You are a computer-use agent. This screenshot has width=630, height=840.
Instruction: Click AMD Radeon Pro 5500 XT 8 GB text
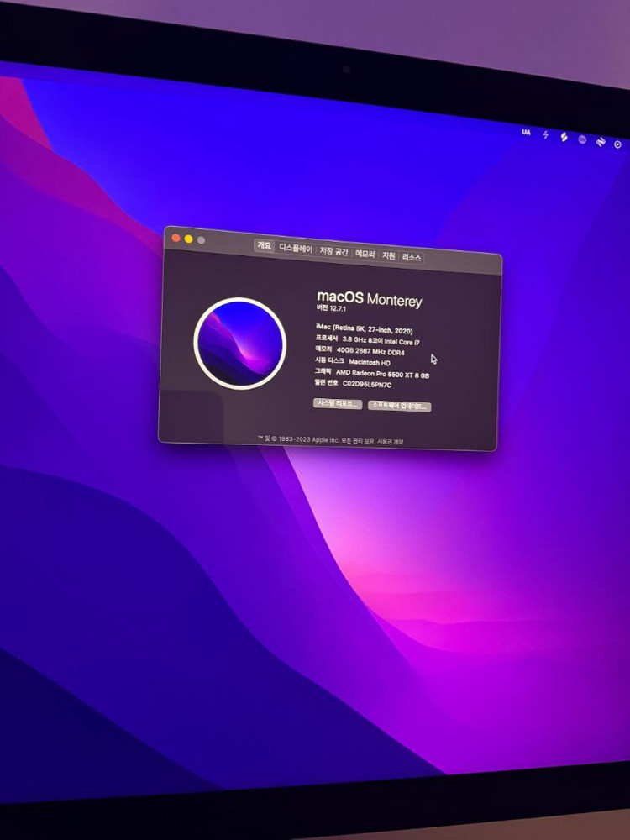(x=382, y=374)
